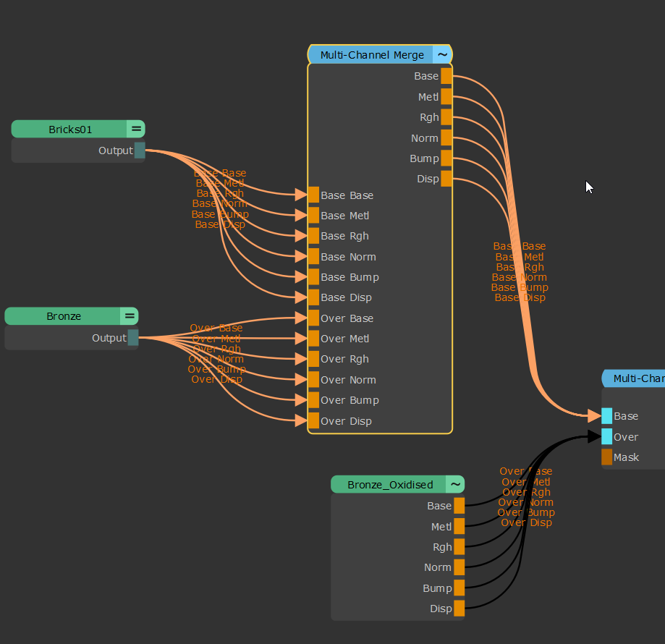Toggle the Bronze_Oxidised node tilde icon
Viewport: 665px width, 644px height.
(x=455, y=485)
